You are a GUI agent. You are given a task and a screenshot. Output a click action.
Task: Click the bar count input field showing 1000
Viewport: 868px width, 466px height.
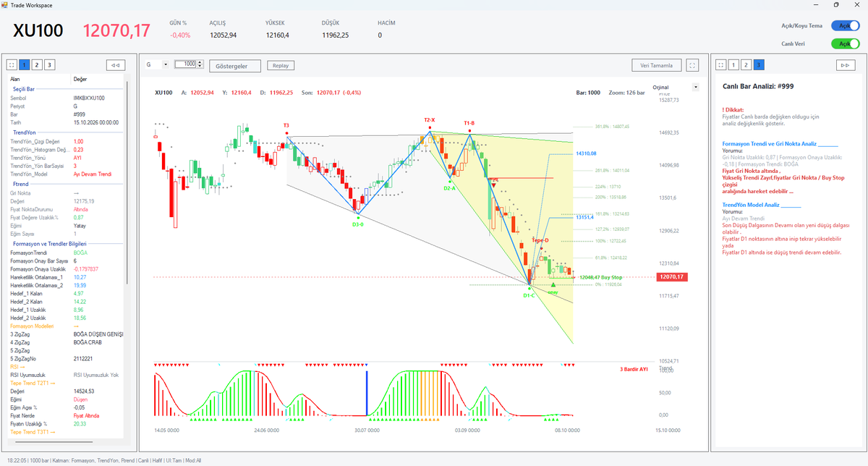(x=186, y=64)
